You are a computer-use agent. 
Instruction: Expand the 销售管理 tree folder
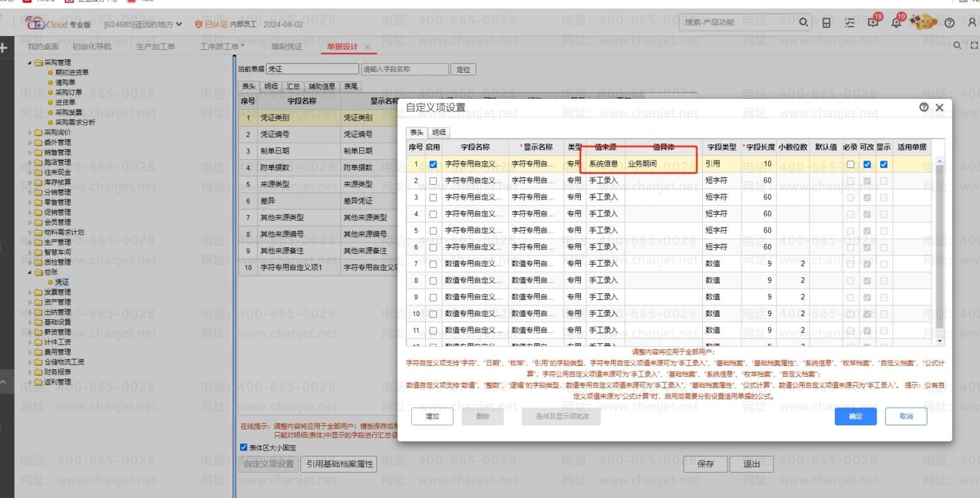pos(29,152)
